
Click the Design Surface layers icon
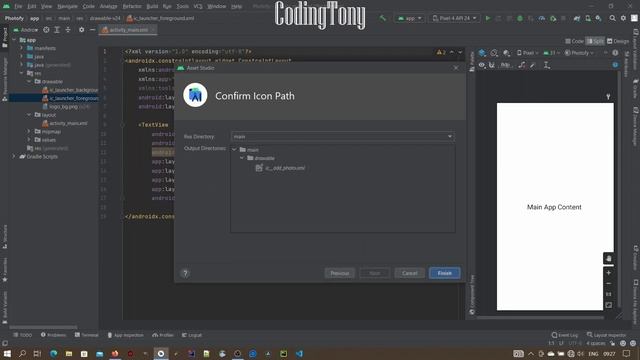pyautogui.click(x=482, y=53)
